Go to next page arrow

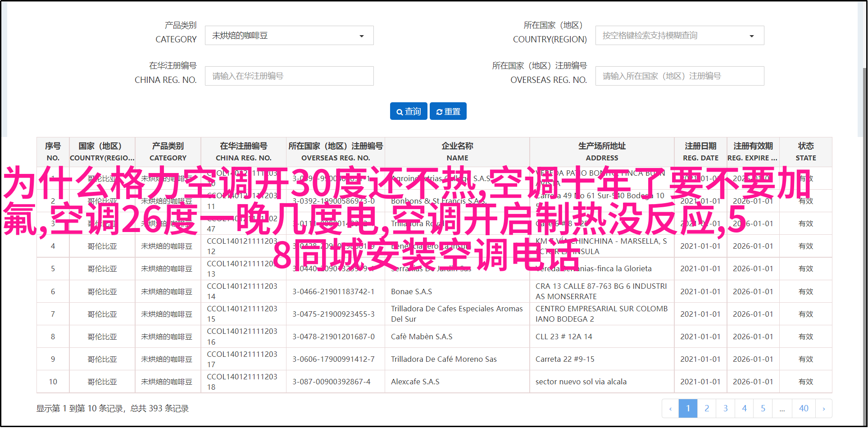coord(824,409)
